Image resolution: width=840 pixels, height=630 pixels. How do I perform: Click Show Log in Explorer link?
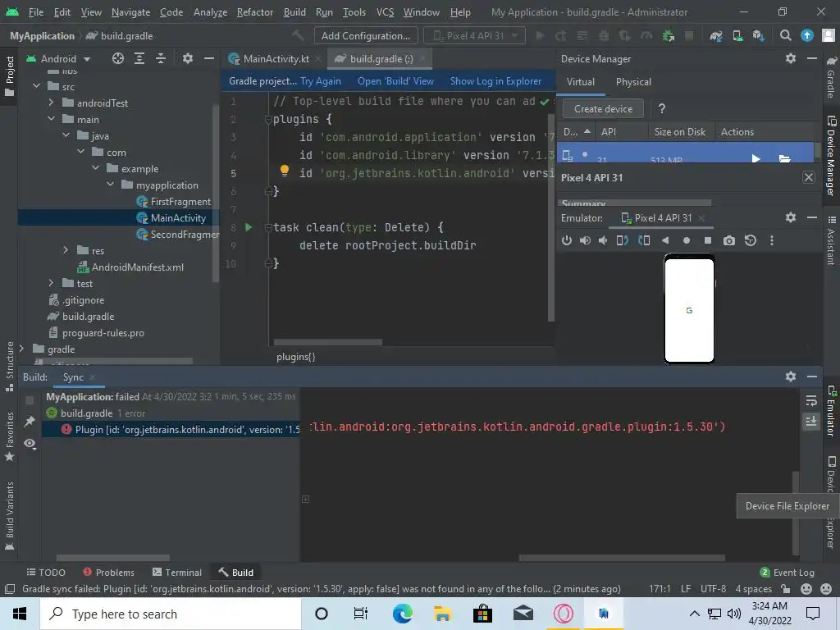(x=495, y=81)
